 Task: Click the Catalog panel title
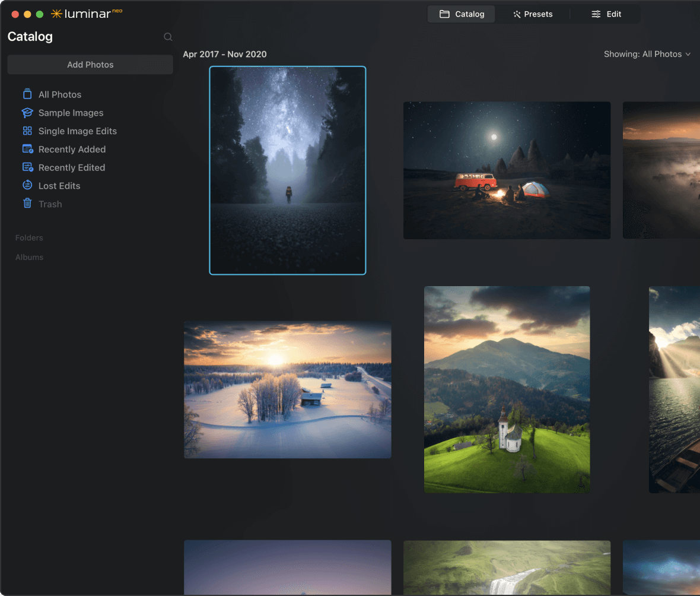click(x=30, y=37)
